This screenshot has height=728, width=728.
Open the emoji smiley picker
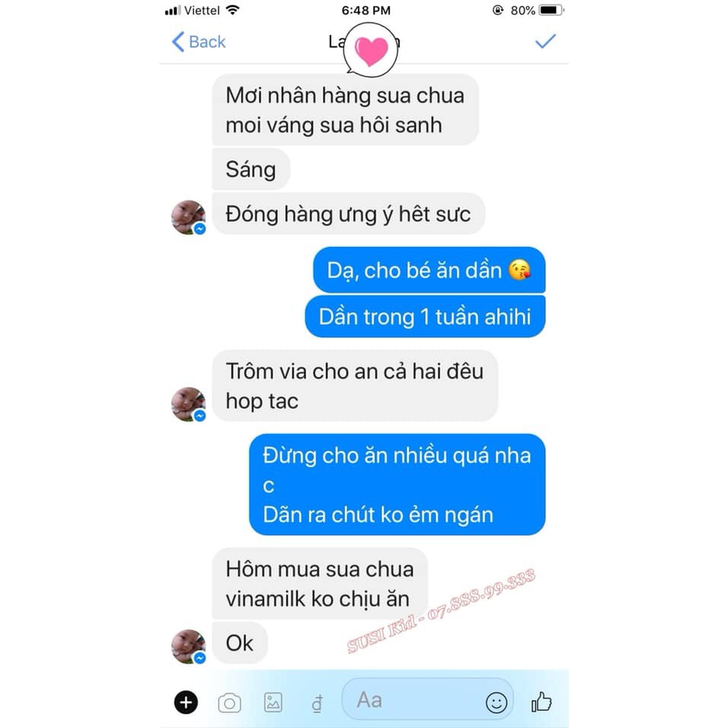click(x=496, y=702)
